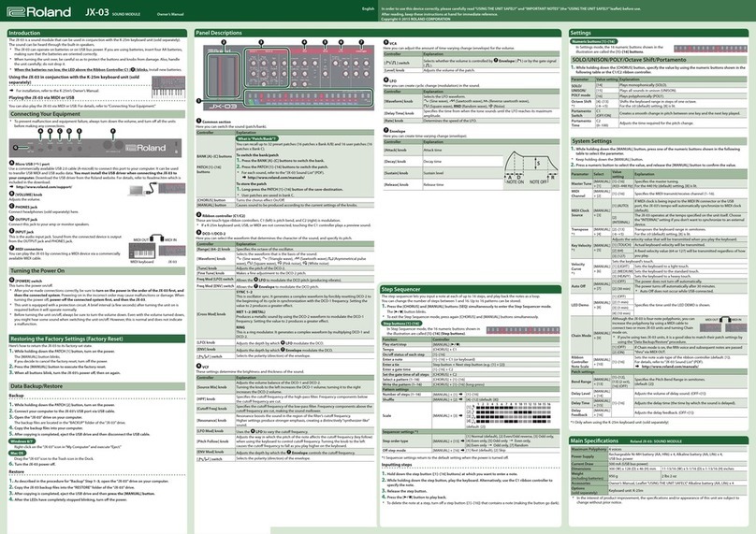
Task: Click the 'Numeric buttons [1]-[16]' label
Action: (x=593, y=41)
